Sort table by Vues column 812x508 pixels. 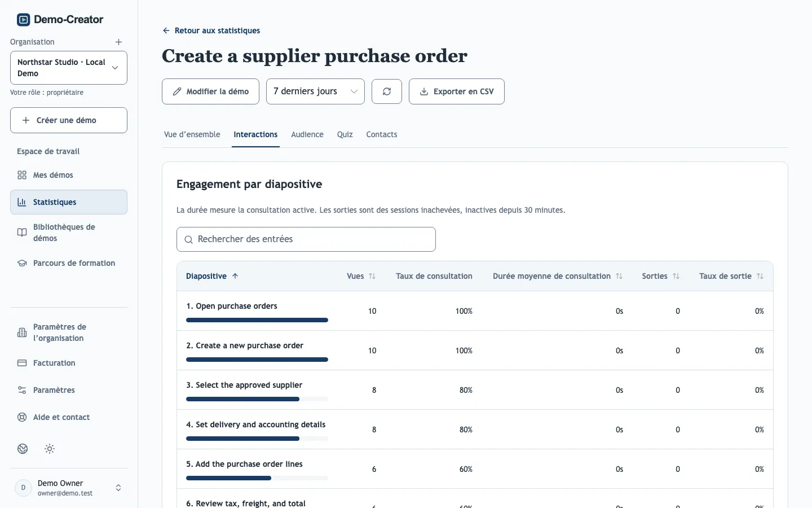[361, 276]
